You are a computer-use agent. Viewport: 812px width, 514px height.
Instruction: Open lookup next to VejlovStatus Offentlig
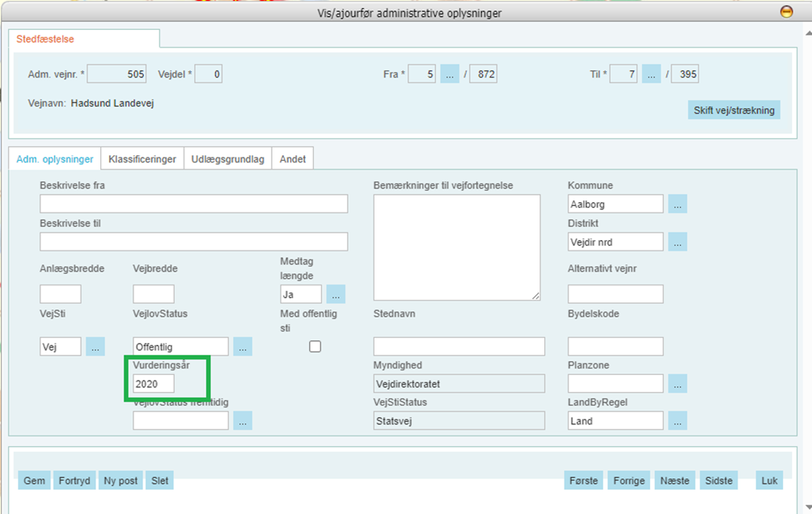coord(243,347)
